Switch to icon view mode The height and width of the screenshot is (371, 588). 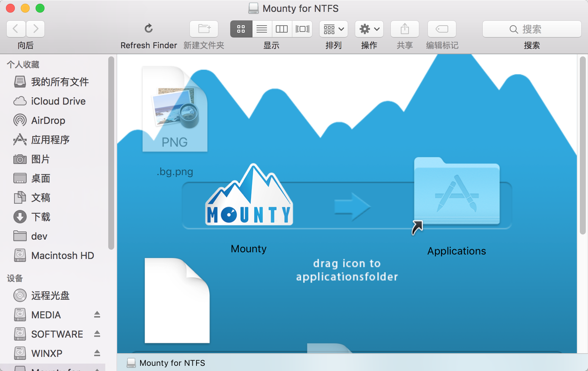tap(241, 29)
